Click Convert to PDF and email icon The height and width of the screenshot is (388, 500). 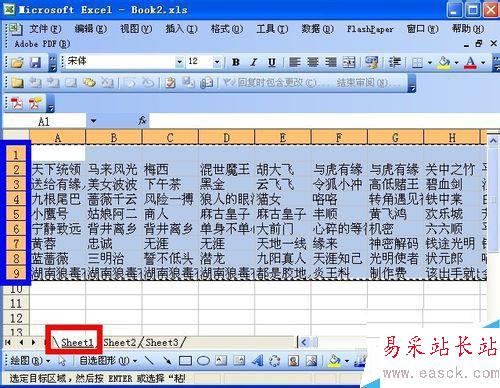tap(35, 104)
